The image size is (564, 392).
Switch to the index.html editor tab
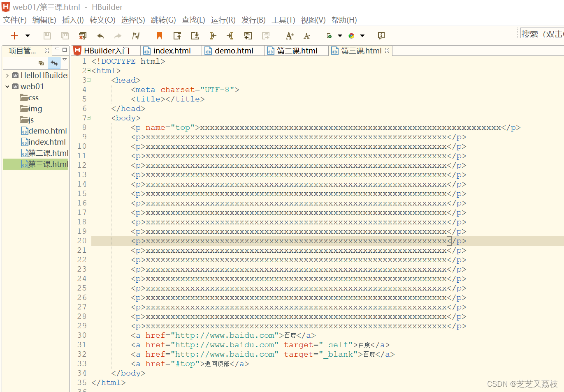172,51
